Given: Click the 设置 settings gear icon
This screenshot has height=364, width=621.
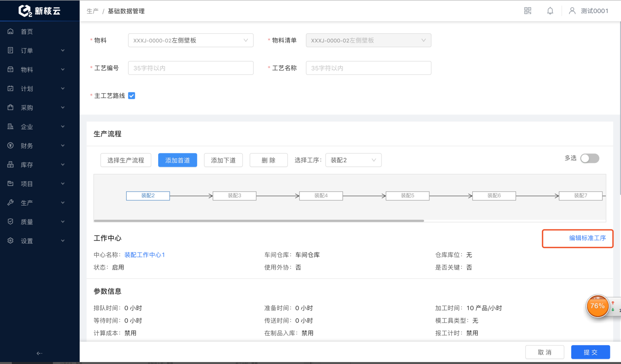Looking at the screenshot, I should [11, 241].
